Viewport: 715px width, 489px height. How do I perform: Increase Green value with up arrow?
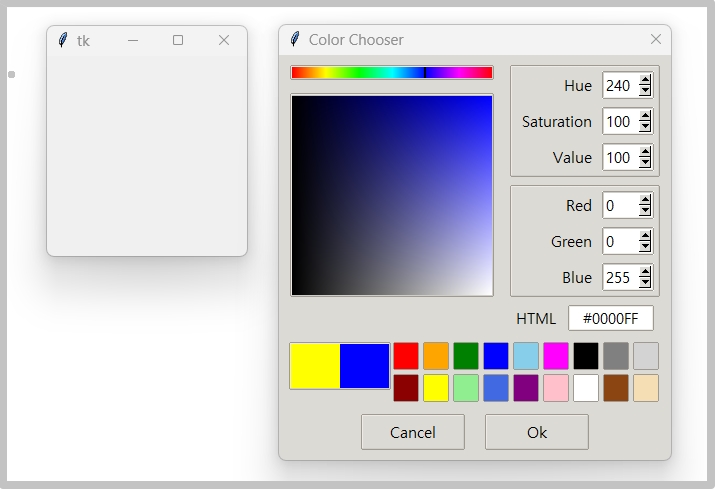coord(645,236)
